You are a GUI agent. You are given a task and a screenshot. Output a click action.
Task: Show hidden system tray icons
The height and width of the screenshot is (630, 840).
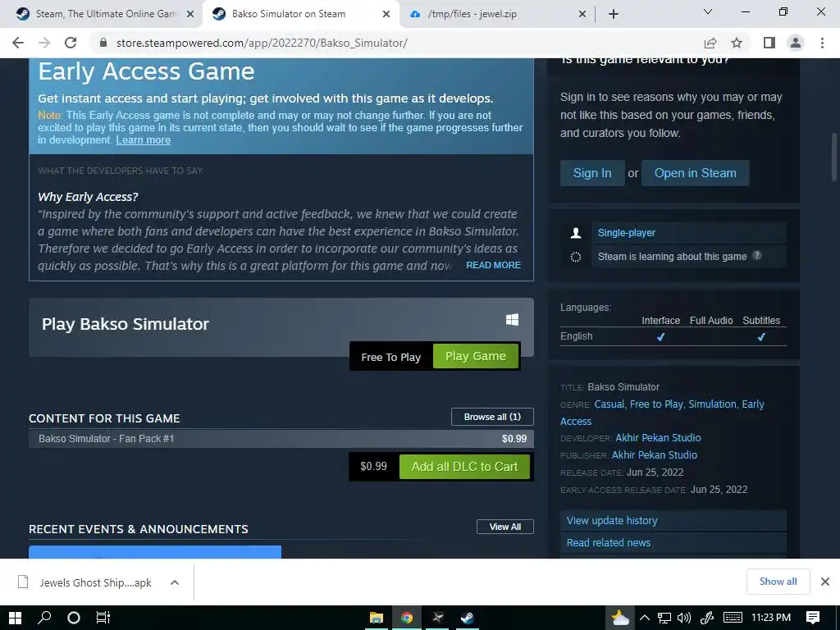coord(645,618)
